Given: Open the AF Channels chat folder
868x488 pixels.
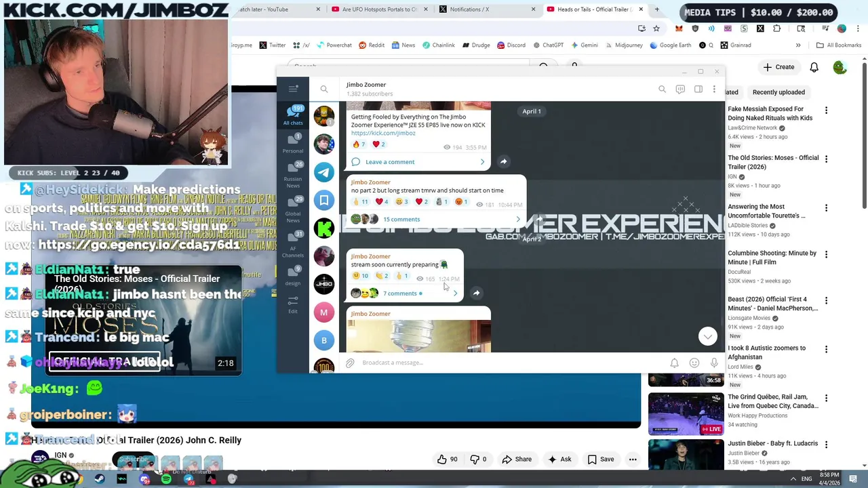Looking at the screenshot, I should click(x=293, y=244).
